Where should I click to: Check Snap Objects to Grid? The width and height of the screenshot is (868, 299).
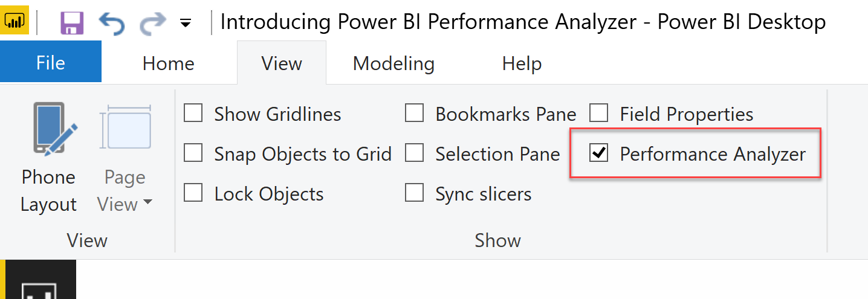[x=193, y=153]
